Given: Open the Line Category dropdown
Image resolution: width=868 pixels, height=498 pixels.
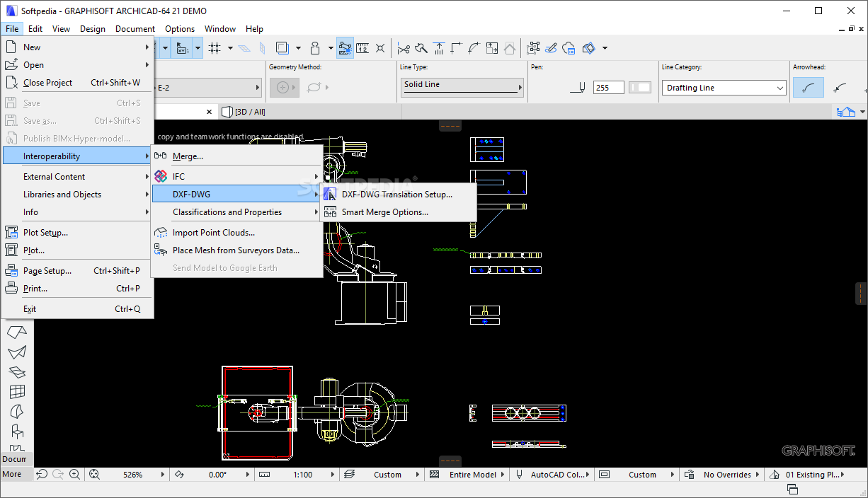Looking at the screenshot, I should [x=724, y=88].
